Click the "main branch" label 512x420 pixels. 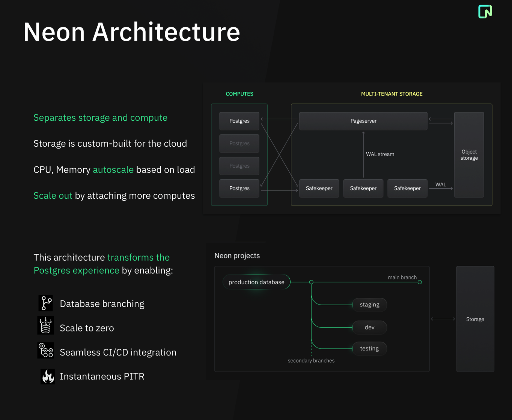pos(402,277)
